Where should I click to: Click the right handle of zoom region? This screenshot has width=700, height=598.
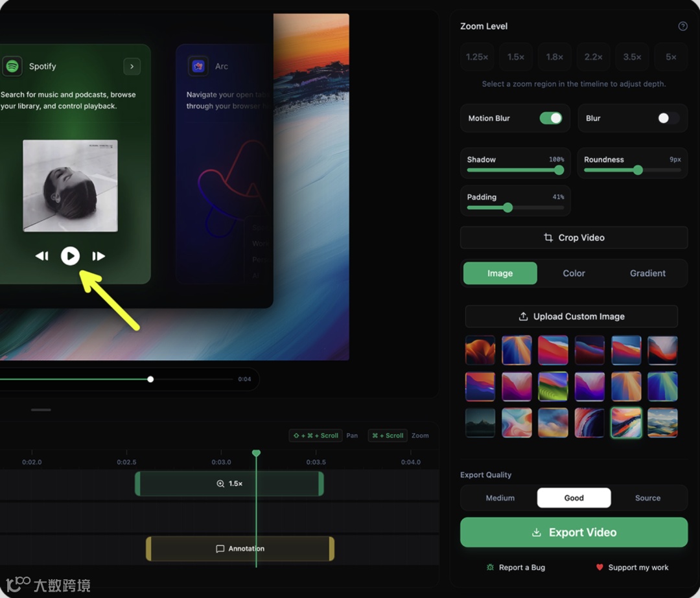coord(321,484)
